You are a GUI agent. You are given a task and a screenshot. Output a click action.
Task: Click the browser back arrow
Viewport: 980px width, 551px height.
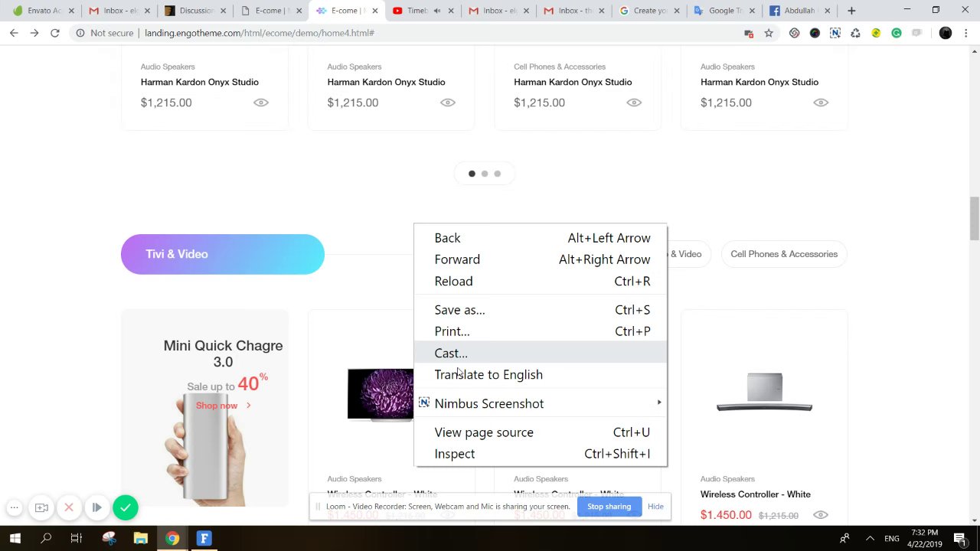(14, 33)
